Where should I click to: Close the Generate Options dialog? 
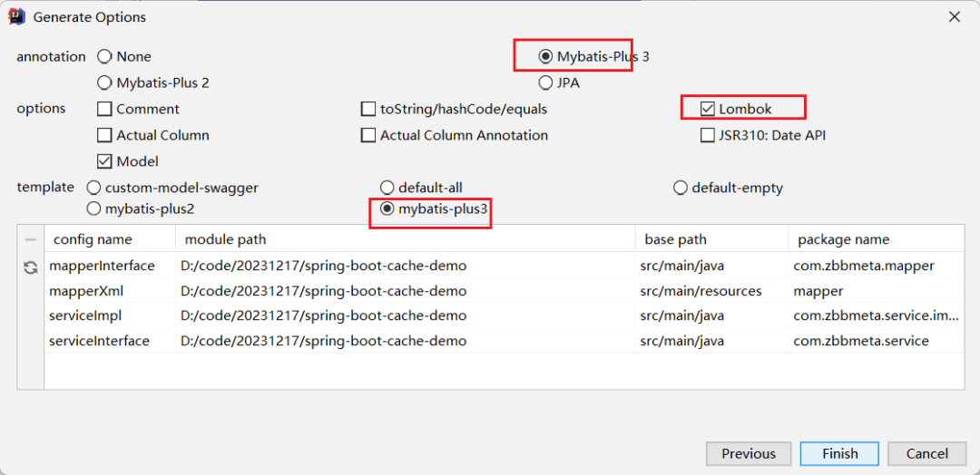pos(955,17)
